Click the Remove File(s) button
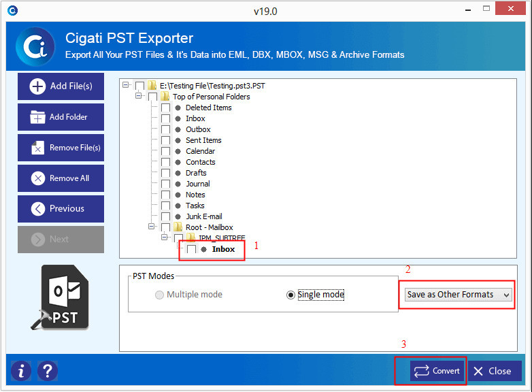Viewport: 532px width, 392px height. click(61, 148)
